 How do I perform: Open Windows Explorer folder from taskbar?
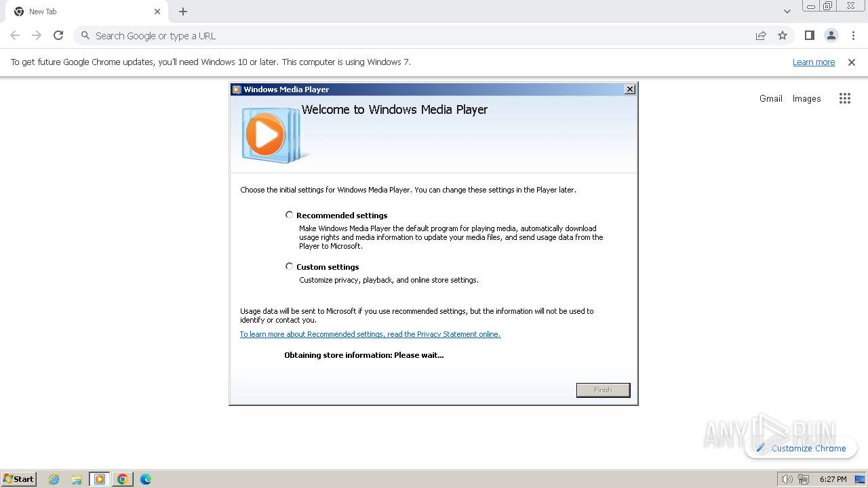(x=77, y=479)
